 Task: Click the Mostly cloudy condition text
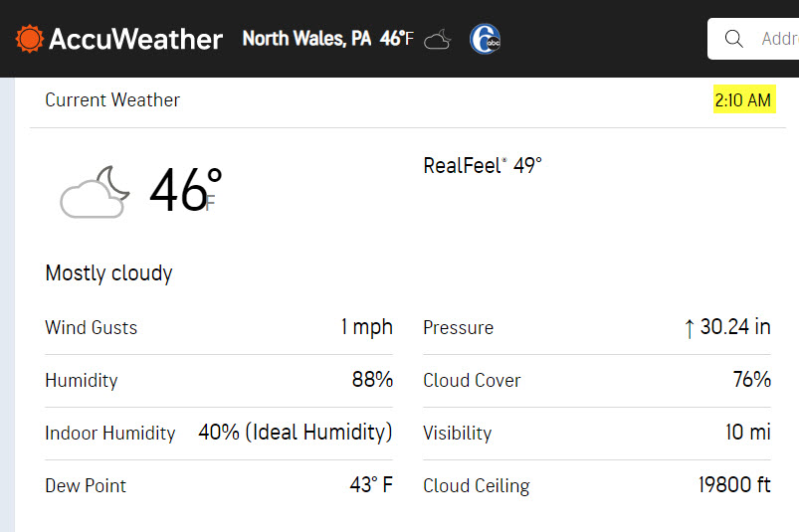109,273
